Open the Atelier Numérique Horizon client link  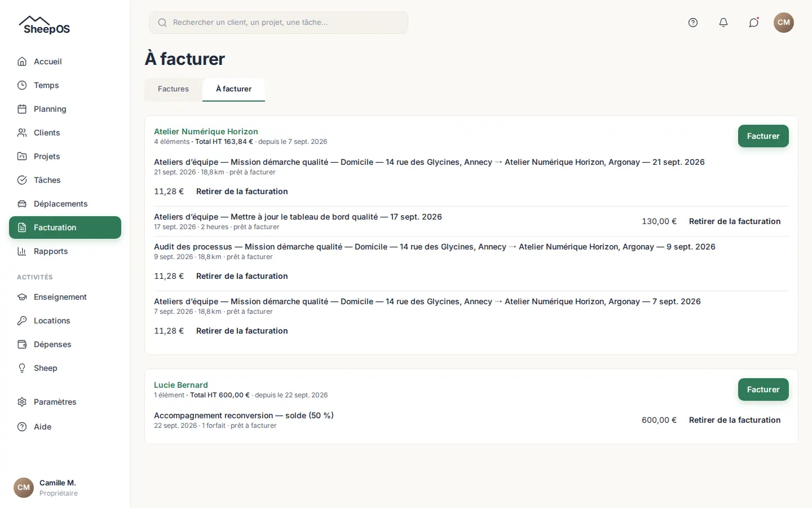(206, 132)
